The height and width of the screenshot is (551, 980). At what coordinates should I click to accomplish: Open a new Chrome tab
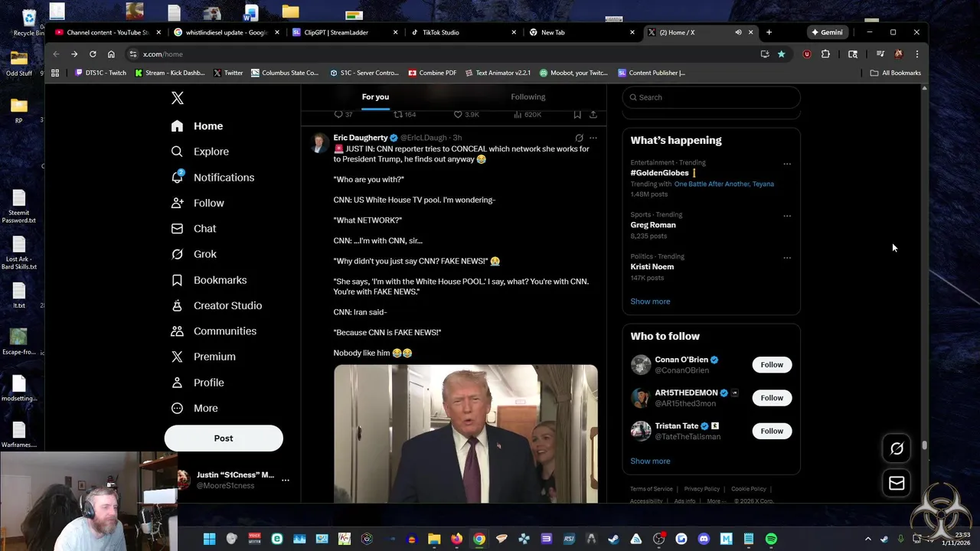tap(769, 32)
